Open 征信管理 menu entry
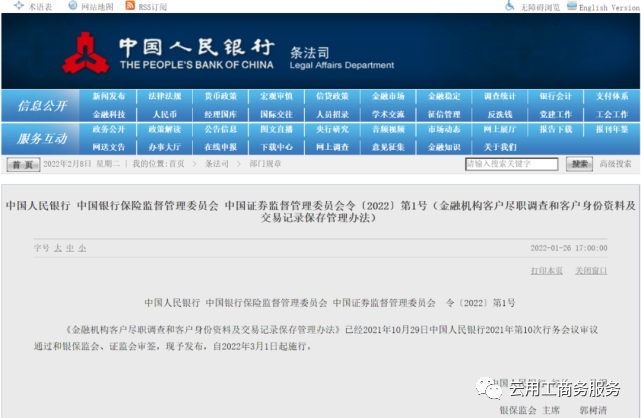The height and width of the screenshot is (418, 641). pyautogui.click(x=444, y=114)
